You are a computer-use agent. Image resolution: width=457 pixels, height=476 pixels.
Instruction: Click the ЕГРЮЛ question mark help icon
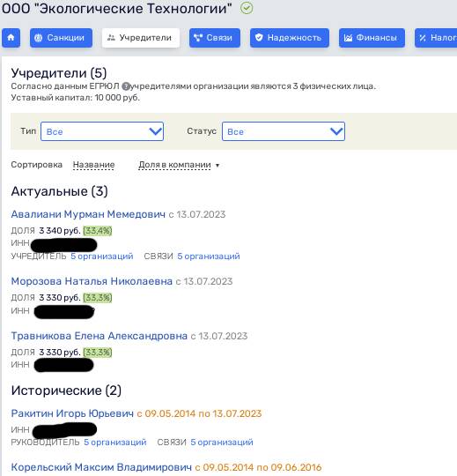[126, 86]
